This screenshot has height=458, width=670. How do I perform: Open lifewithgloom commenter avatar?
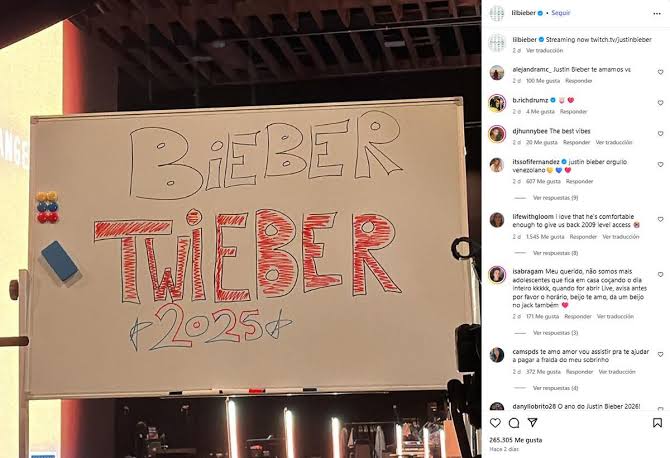coord(497,220)
